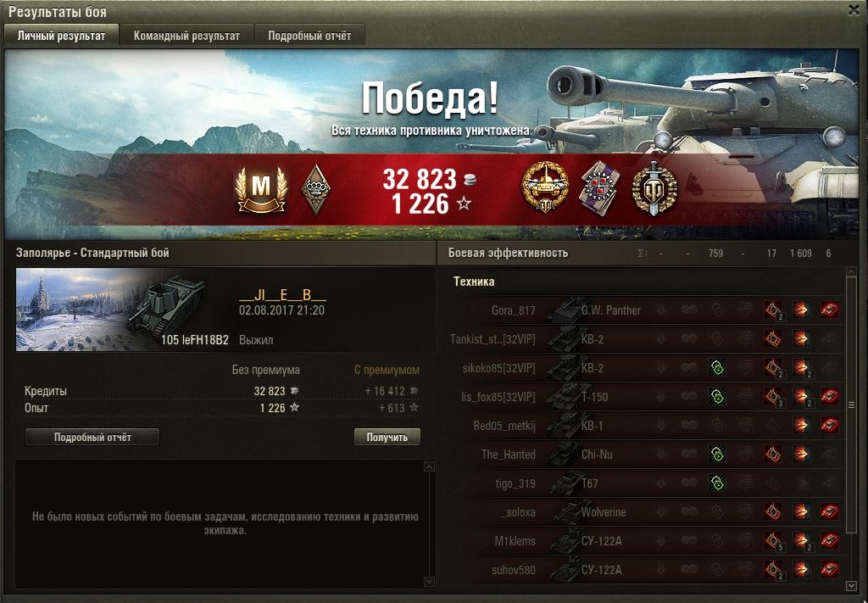Click the sword and wreath medal icon

pyautogui.click(x=654, y=188)
